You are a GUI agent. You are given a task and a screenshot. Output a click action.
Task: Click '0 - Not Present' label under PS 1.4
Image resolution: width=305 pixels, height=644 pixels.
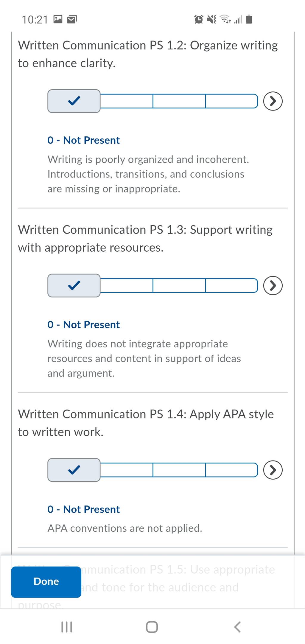(83, 509)
